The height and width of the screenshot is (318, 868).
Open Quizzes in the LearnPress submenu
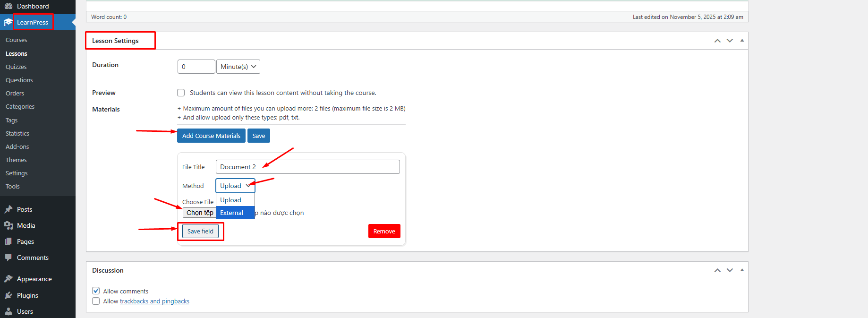pos(16,67)
